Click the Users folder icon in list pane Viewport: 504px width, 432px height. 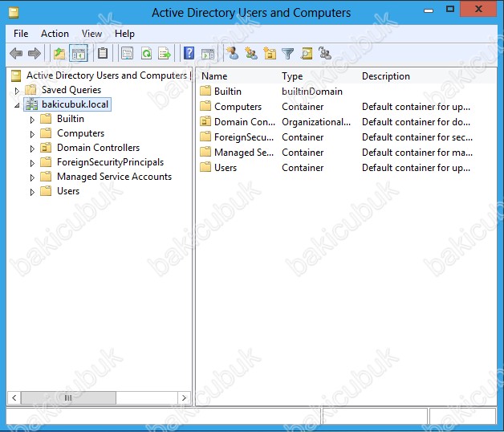(205, 167)
